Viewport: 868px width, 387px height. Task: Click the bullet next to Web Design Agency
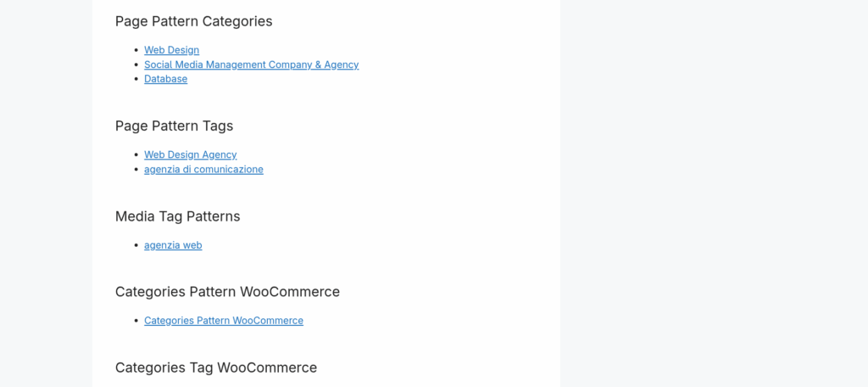point(136,154)
